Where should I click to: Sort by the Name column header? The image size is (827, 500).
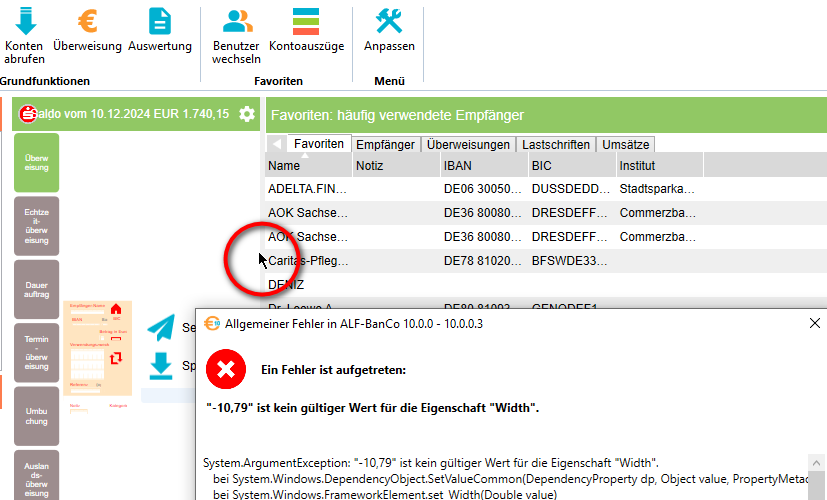pyautogui.click(x=309, y=166)
